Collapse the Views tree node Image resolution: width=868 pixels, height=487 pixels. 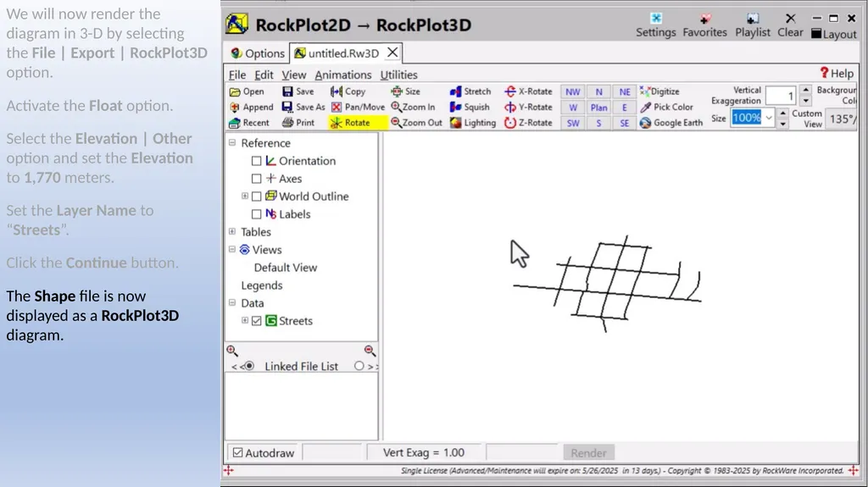click(232, 250)
